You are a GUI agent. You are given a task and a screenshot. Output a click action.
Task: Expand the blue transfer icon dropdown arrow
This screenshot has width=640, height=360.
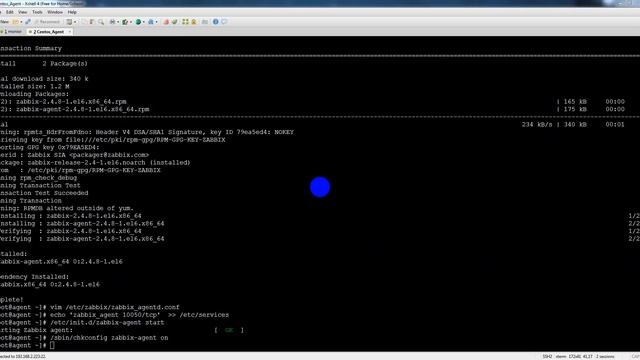click(156, 22)
